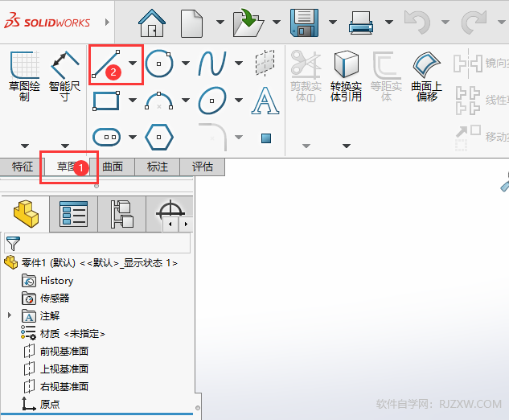Open the Circle tool dropdown arrow
509x420 pixels.
pyautogui.click(x=186, y=63)
